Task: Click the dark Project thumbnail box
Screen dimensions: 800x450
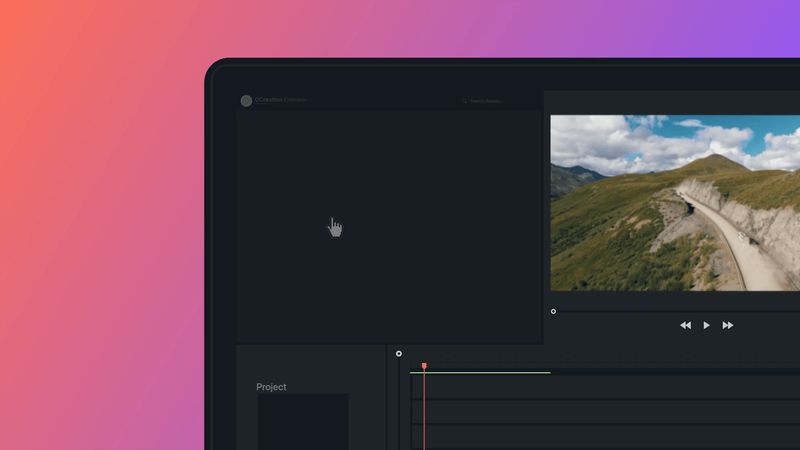Action: point(303,421)
